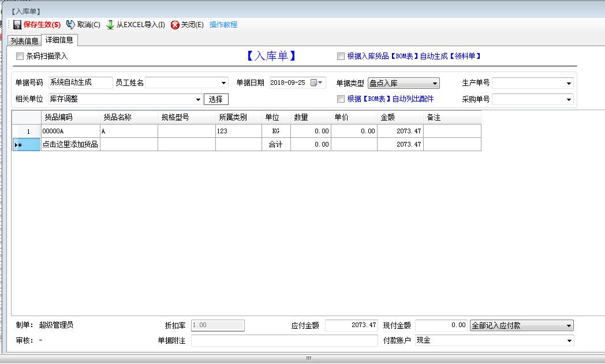The image size is (605, 364).
Task: Click the 点击这里添加货品 cell
Action: 70,144
